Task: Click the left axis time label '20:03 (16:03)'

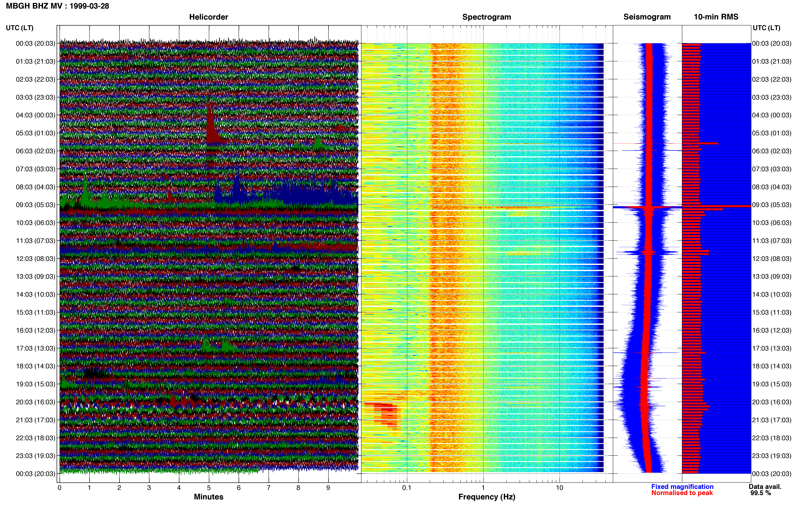Action: 36,402
